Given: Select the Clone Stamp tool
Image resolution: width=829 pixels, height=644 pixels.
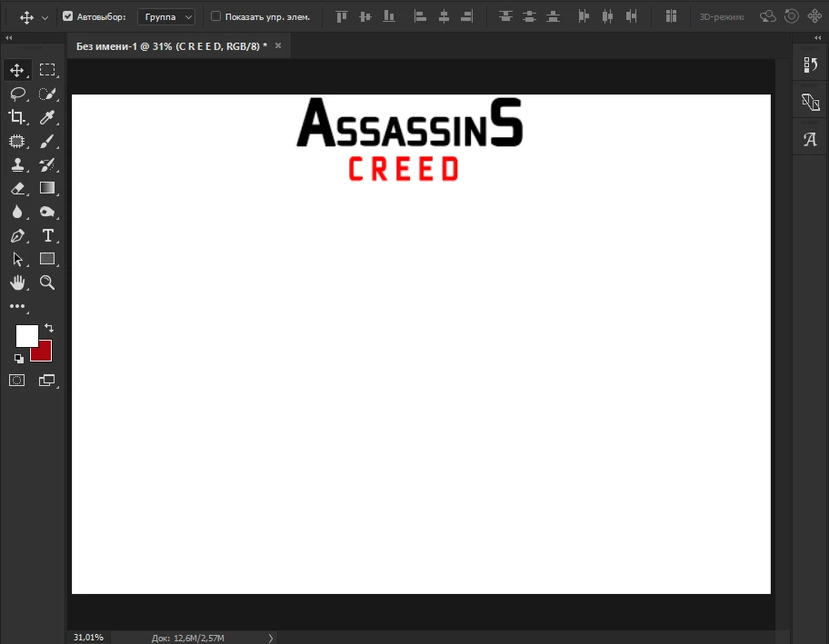Looking at the screenshot, I should coord(16,164).
